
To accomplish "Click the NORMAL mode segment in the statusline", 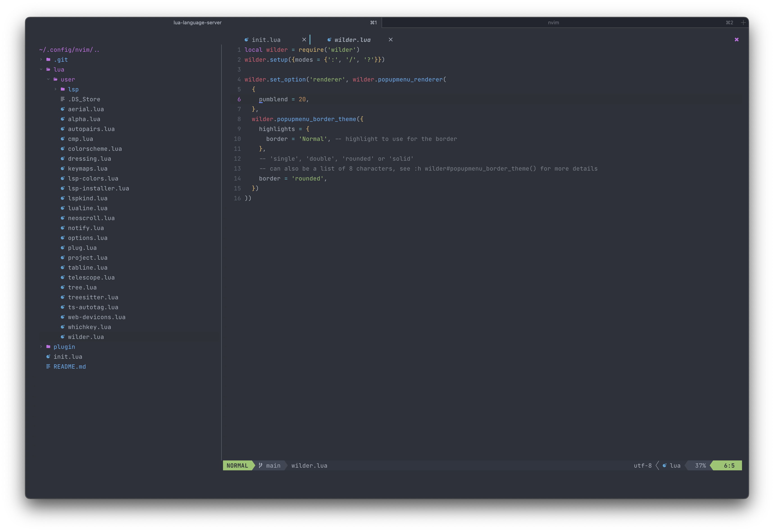I will click(237, 465).
